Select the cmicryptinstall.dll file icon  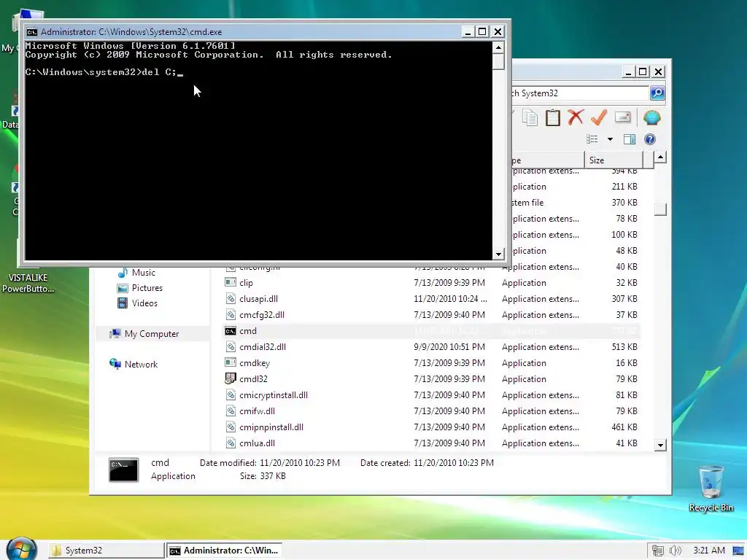click(231, 394)
